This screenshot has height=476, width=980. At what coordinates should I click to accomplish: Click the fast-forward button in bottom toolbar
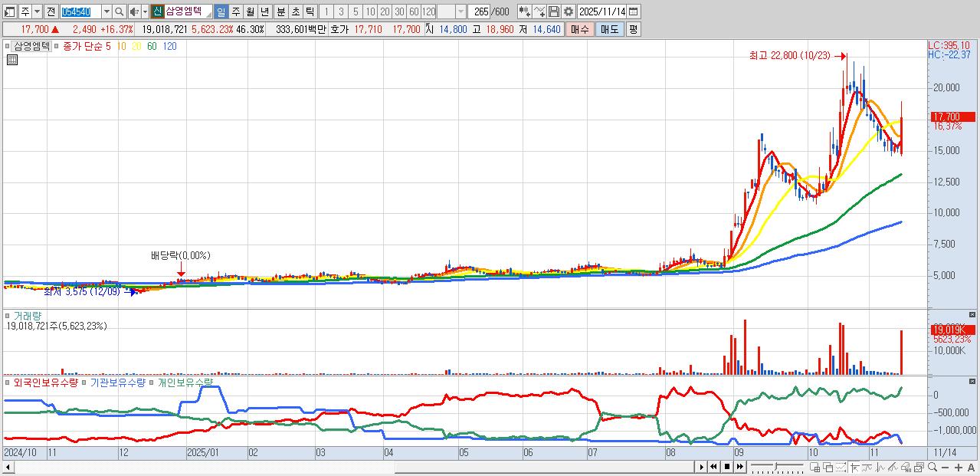740,467
